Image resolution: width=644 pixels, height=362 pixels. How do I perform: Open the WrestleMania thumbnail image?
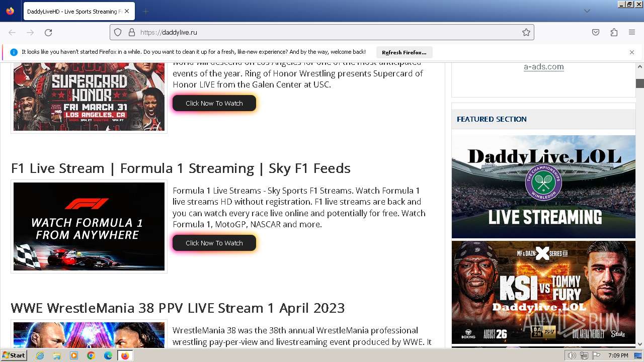[89, 335]
